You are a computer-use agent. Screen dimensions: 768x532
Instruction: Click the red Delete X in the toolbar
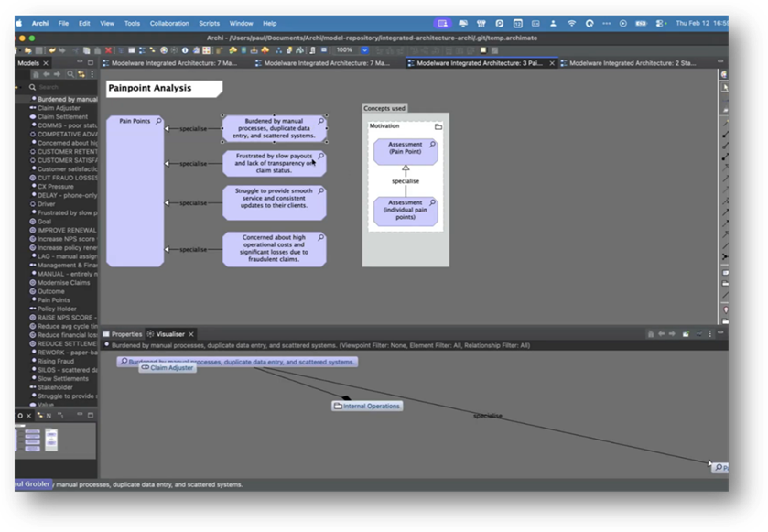click(x=108, y=50)
